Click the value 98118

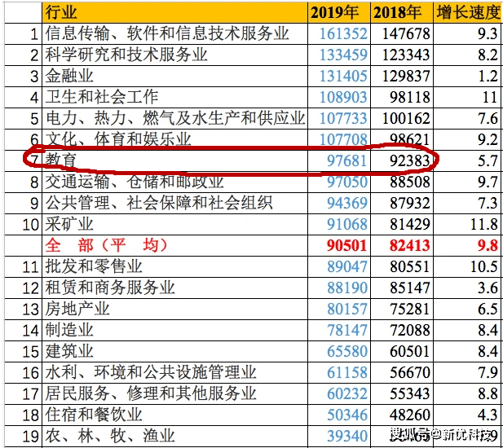click(409, 98)
